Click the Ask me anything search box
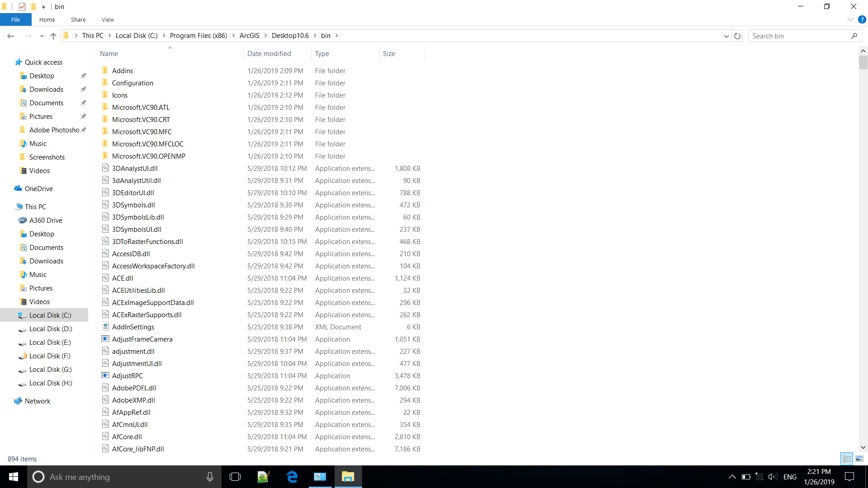Screen dimensions: 868x488 pyautogui.click(x=124, y=477)
